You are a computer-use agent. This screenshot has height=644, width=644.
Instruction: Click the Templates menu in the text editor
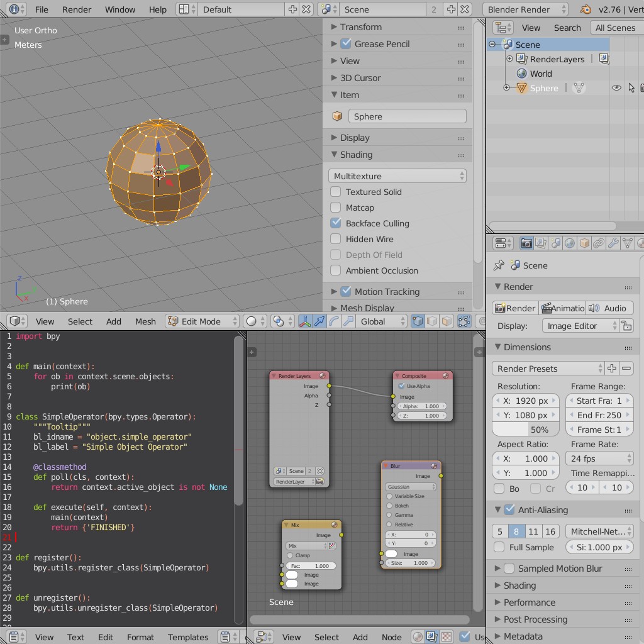pyautogui.click(x=188, y=637)
